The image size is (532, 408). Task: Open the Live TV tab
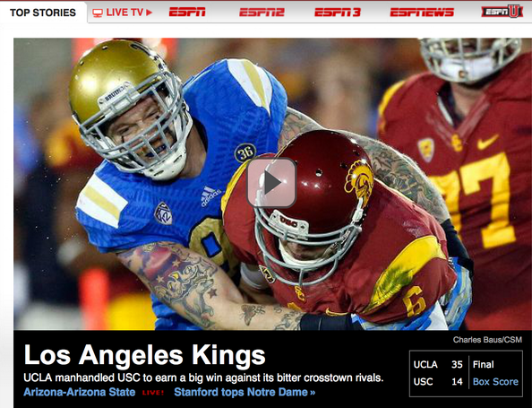[122, 13]
